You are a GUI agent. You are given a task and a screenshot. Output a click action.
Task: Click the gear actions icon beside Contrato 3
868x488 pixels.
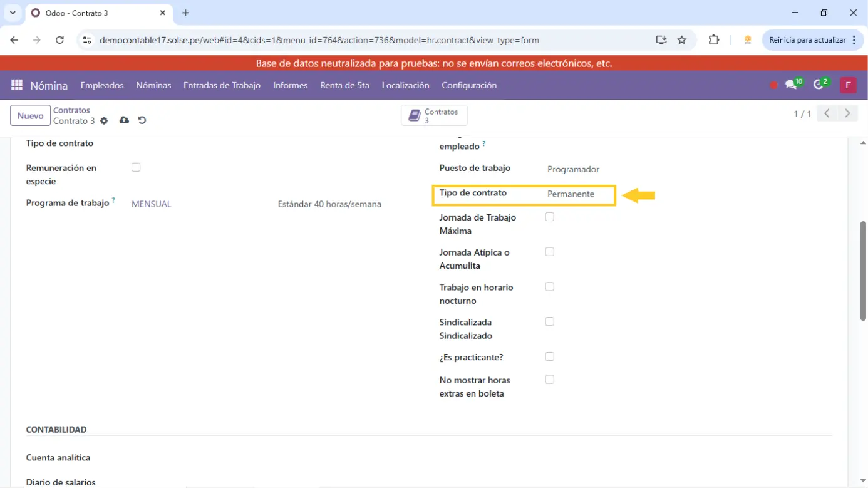point(104,121)
